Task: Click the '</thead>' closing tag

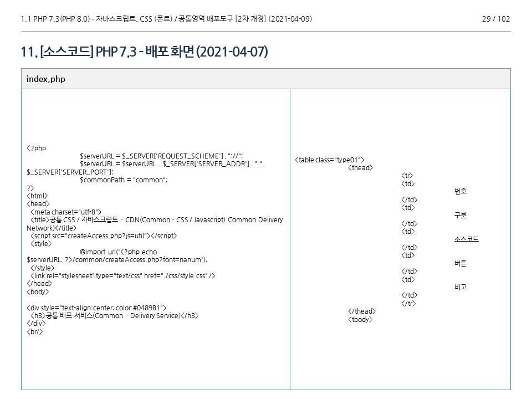Action: coord(362,311)
